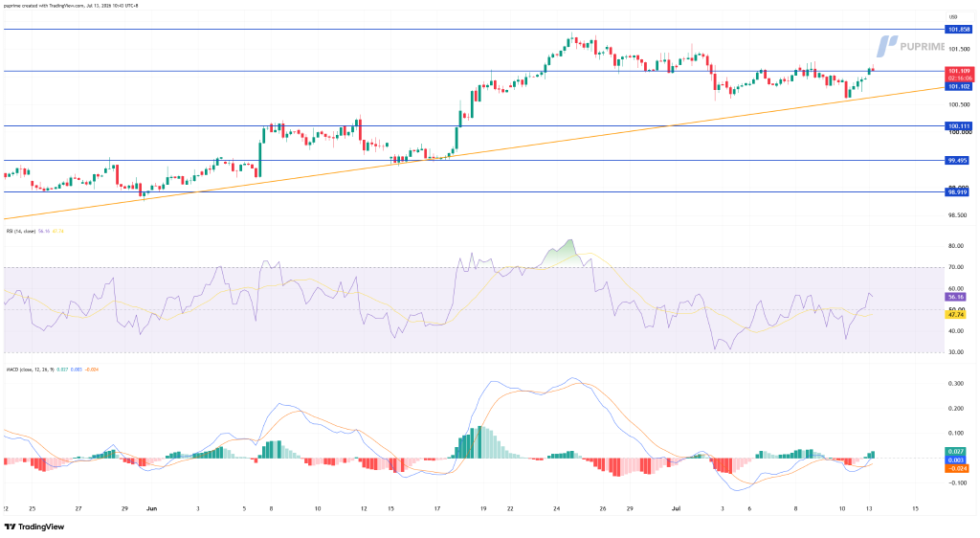This screenshot has height=538, width=980.
Task: Click the 101.500 price axis tick
Action: (959, 49)
